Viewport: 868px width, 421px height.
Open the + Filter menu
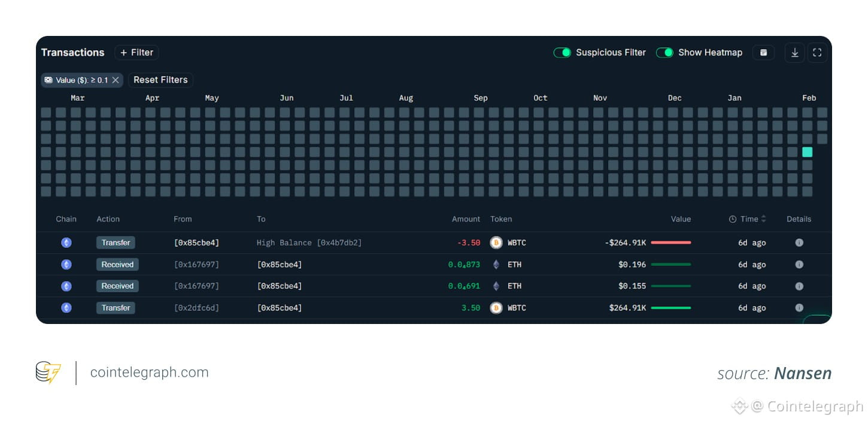tap(136, 53)
